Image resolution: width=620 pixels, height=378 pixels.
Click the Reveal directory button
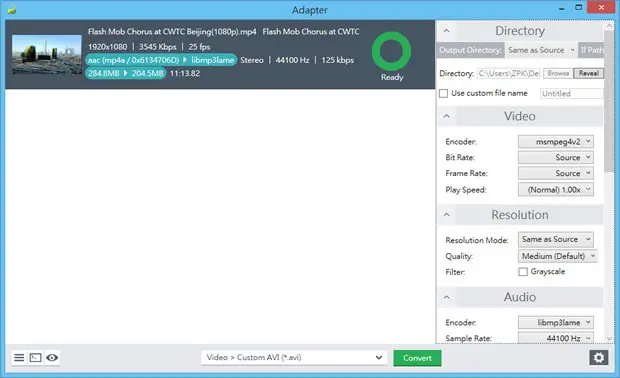click(588, 74)
